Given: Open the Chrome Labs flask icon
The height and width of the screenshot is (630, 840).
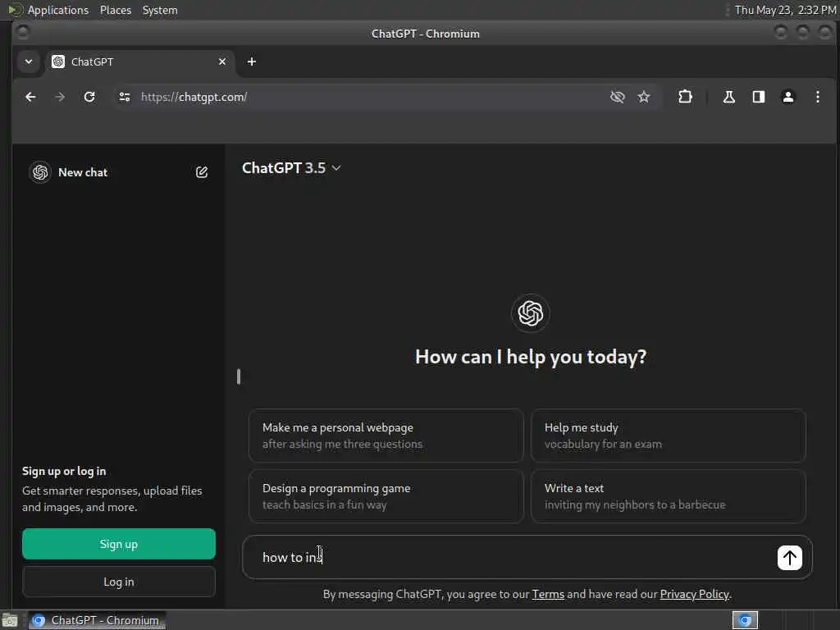Looking at the screenshot, I should [x=728, y=97].
